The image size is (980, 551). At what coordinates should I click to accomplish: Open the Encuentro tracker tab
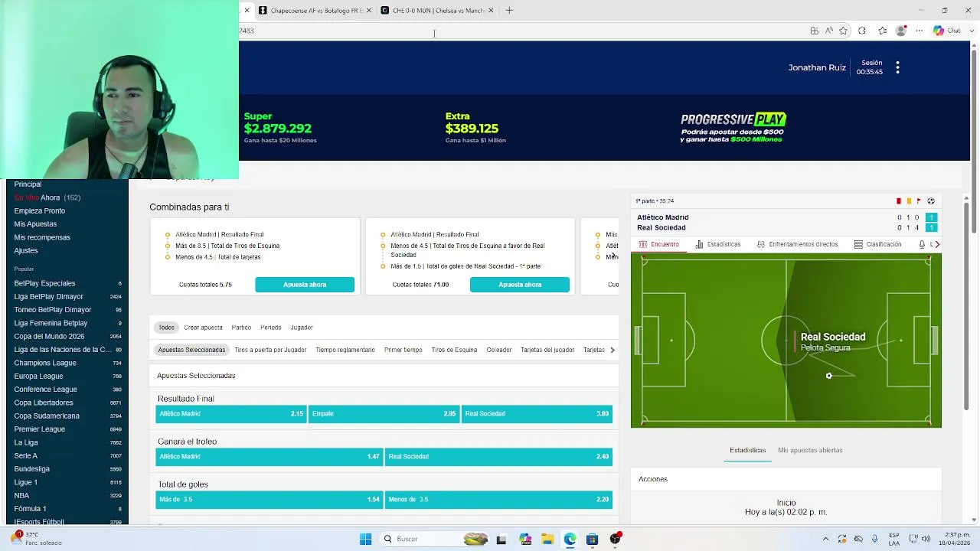tap(658, 244)
